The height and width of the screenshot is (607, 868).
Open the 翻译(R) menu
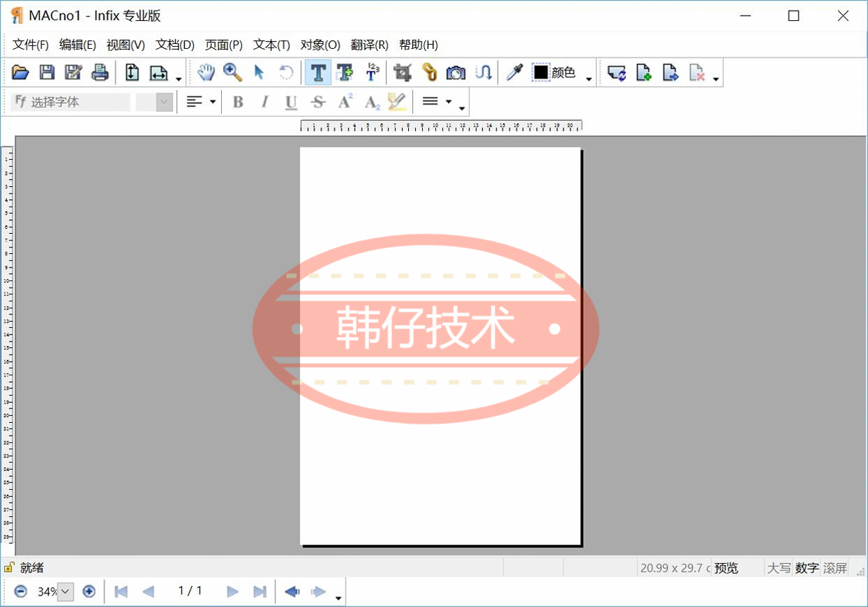point(370,45)
